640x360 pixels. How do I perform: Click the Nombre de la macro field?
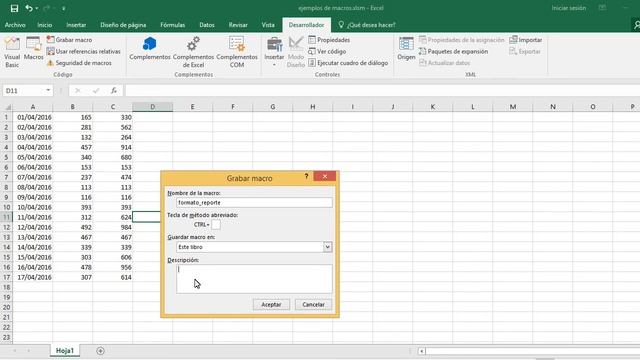[254, 202]
